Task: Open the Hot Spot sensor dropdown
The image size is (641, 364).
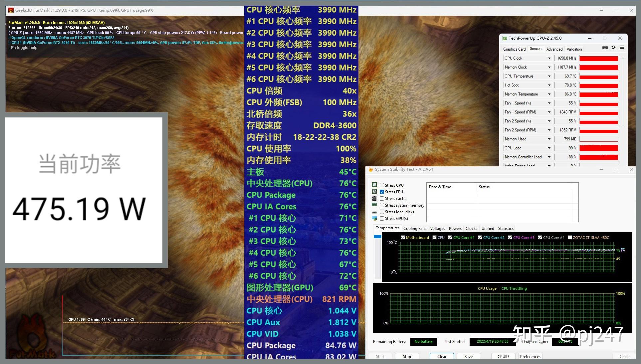Action: point(549,85)
